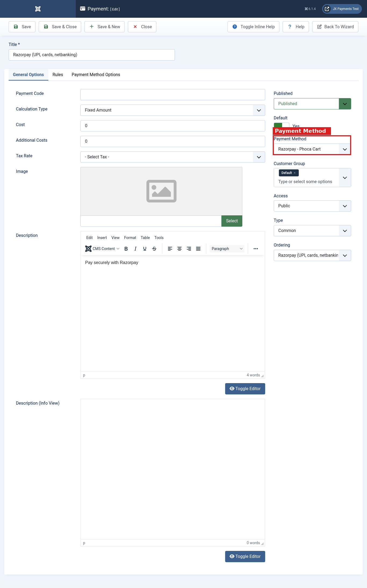Viewport: 367px width, 588px height.
Task: Toggle Editor for Description field
Action: click(x=245, y=389)
